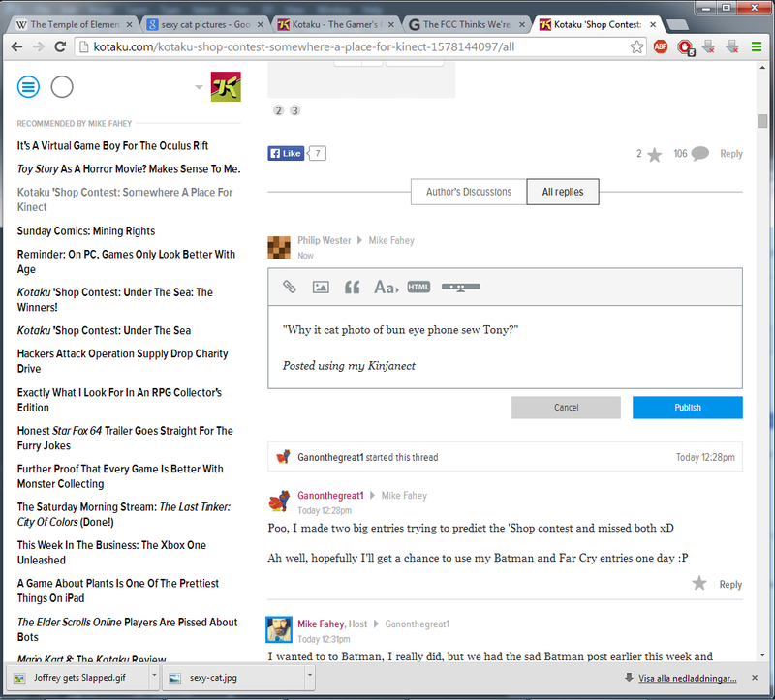Open the Aa text formatting dropdown
This screenshot has height=700, width=775.
pyautogui.click(x=387, y=287)
